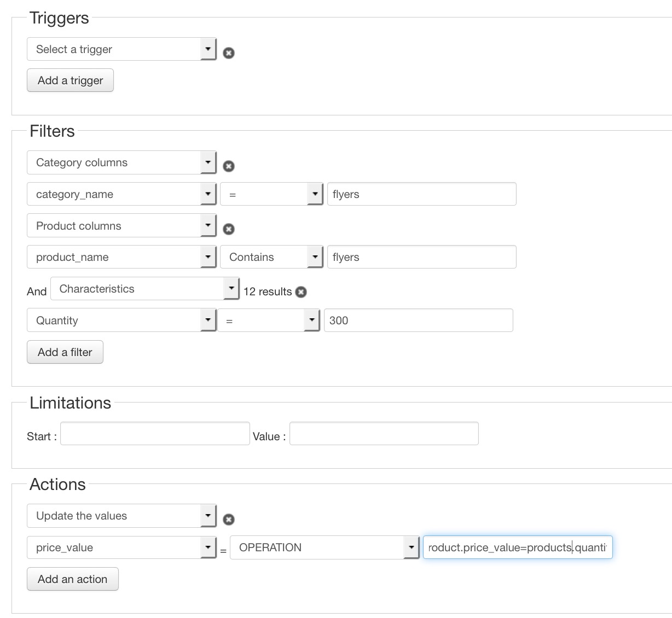Delete the Category columns filter
Screen dimensions: 672x618
tap(229, 166)
